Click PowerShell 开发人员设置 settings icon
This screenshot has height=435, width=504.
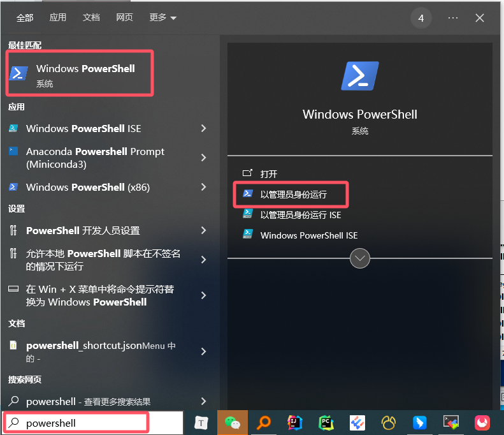13,230
